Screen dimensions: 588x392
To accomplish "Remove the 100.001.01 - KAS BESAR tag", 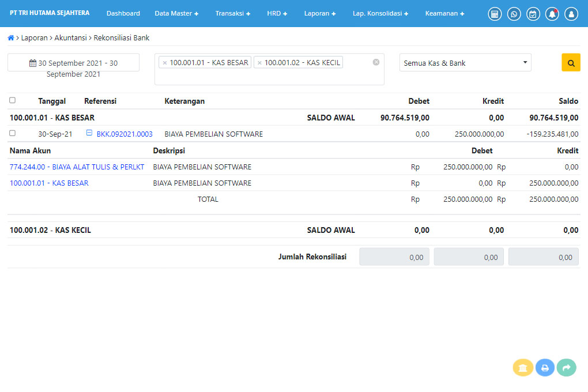I will (165, 63).
